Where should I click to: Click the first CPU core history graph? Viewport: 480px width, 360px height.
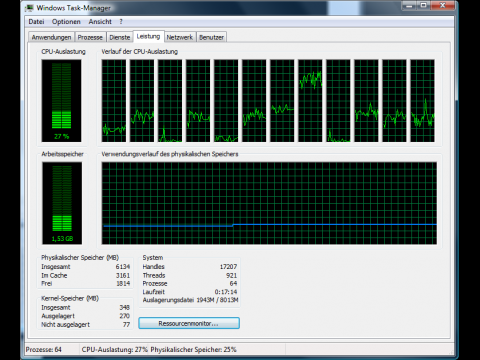[x=114, y=101]
